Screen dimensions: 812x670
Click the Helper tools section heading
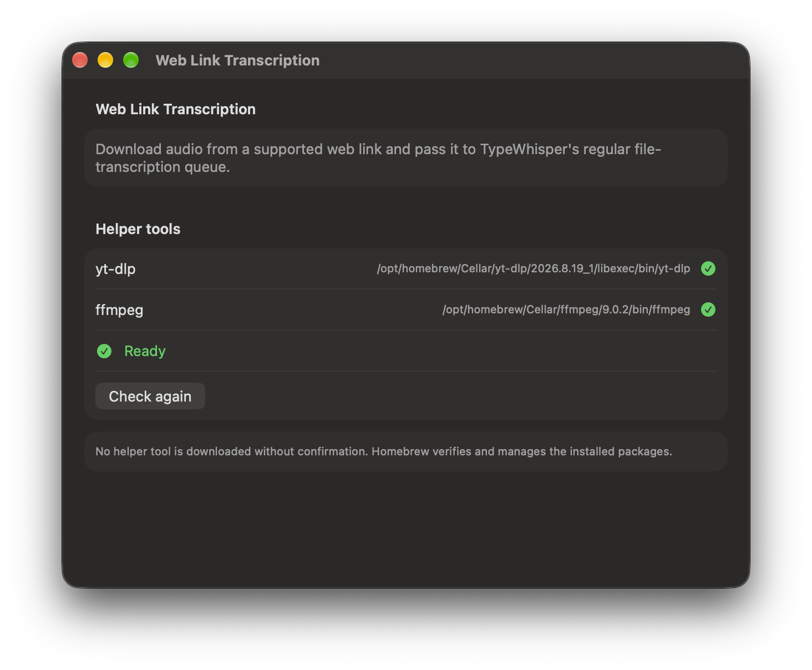138,229
